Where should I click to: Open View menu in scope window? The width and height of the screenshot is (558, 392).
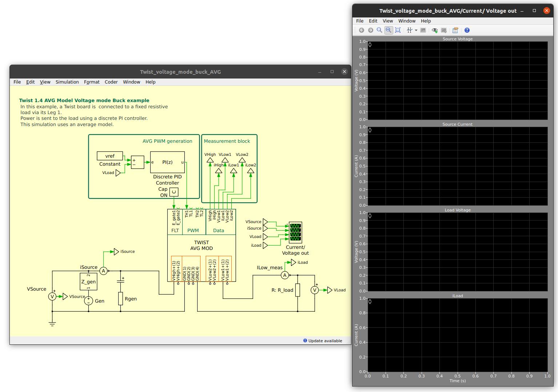pos(388,21)
